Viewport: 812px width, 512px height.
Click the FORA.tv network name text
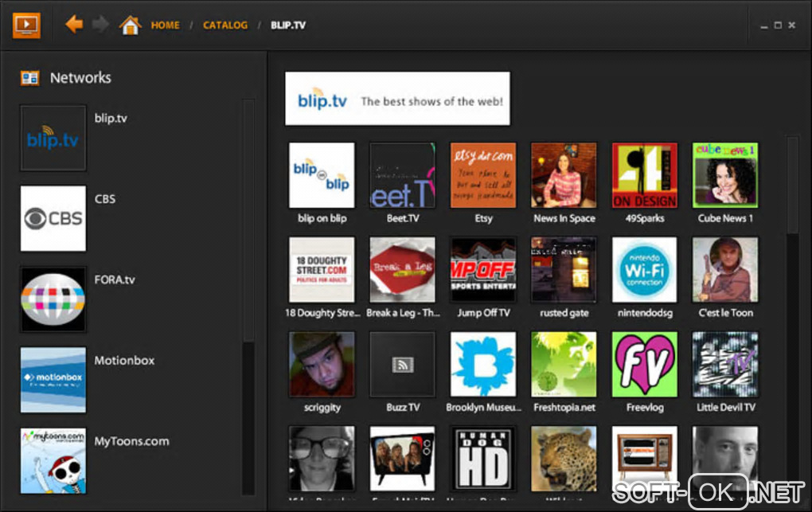pos(115,279)
